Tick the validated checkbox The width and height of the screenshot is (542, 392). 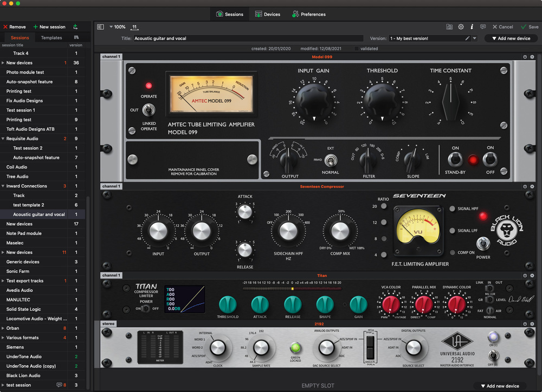point(356,49)
